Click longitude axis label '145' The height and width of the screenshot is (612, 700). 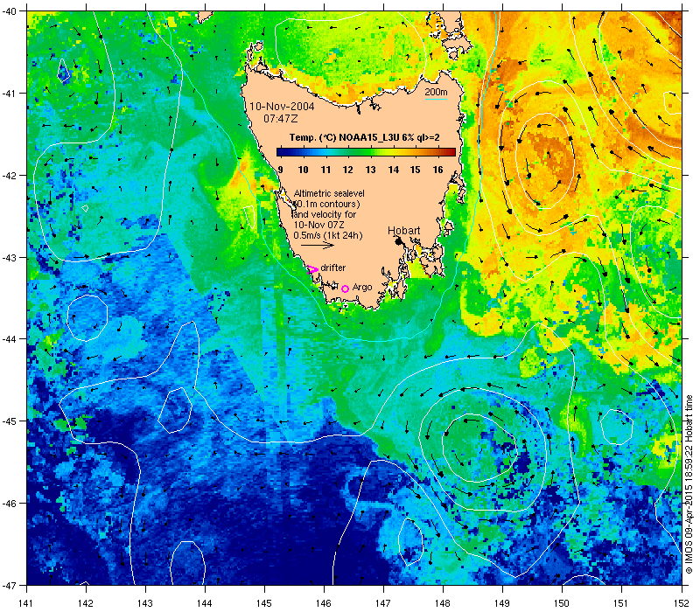click(x=265, y=603)
